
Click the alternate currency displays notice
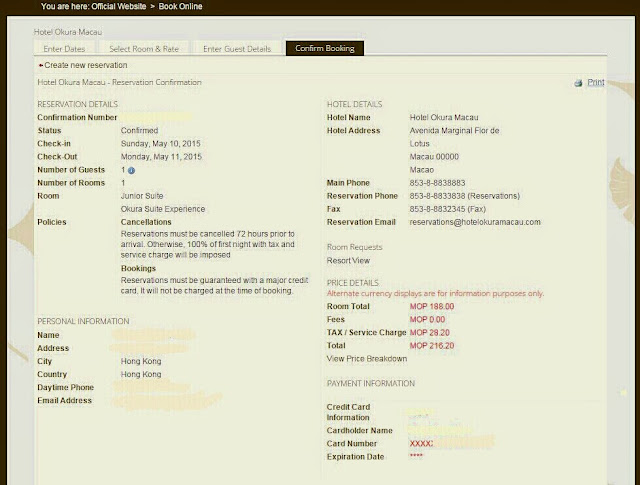coord(435,294)
